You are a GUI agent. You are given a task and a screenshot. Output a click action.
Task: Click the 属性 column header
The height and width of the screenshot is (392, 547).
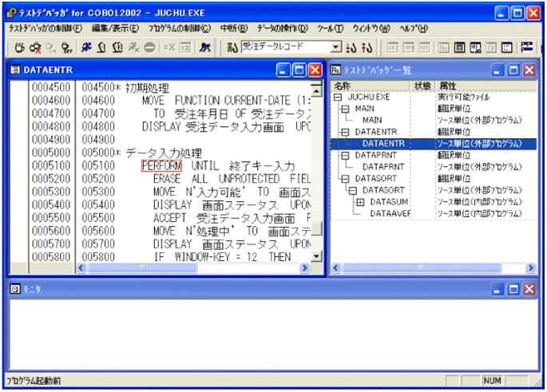[486, 85]
